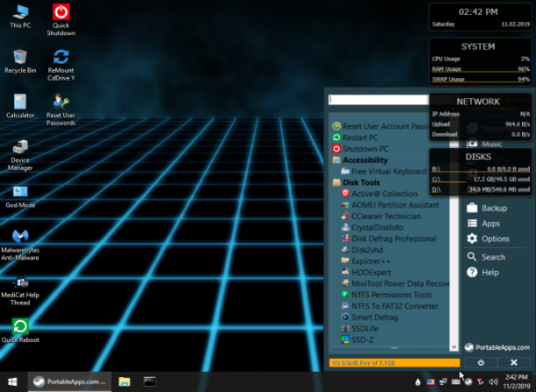536x392 pixels.
Task: Visit PortableApps.com link
Action: tap(497, 347)
